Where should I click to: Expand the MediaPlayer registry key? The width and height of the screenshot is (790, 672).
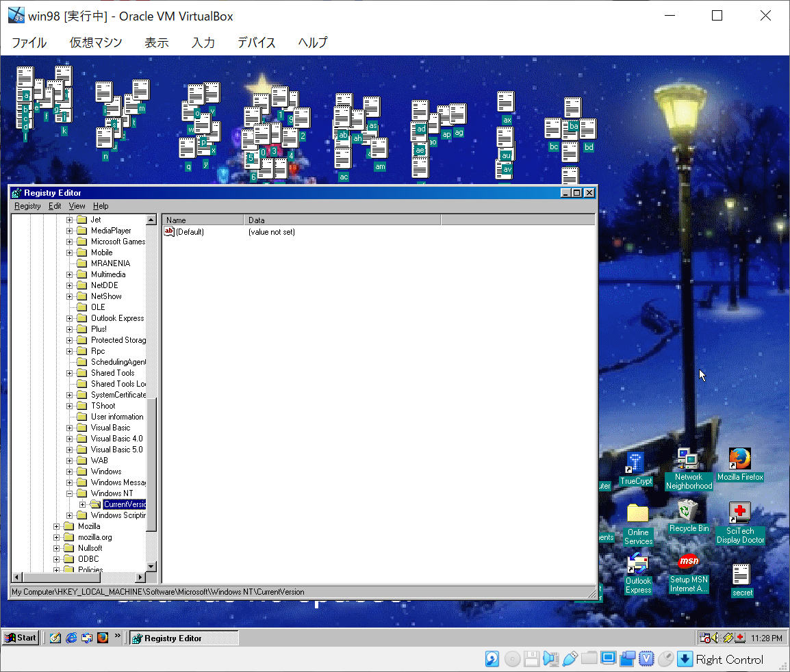[70, 231]
